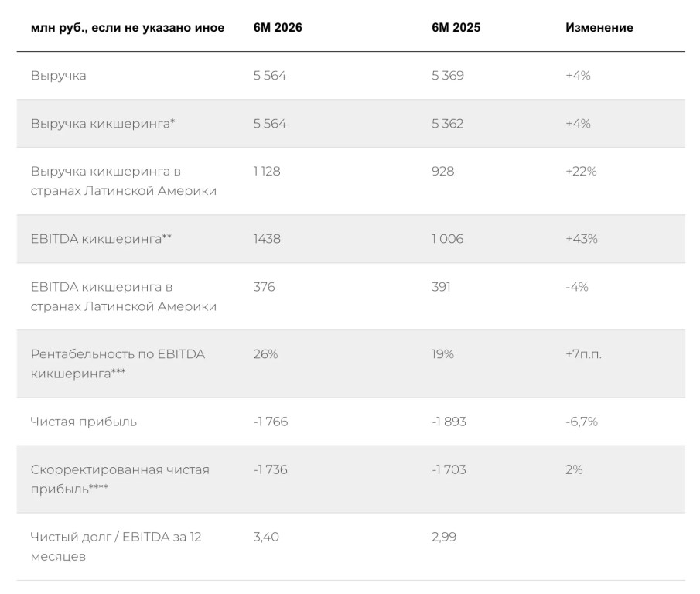Click the 1 128 Latin America revenue value
Screen dimensions: 700x594
tap(267, 172)
